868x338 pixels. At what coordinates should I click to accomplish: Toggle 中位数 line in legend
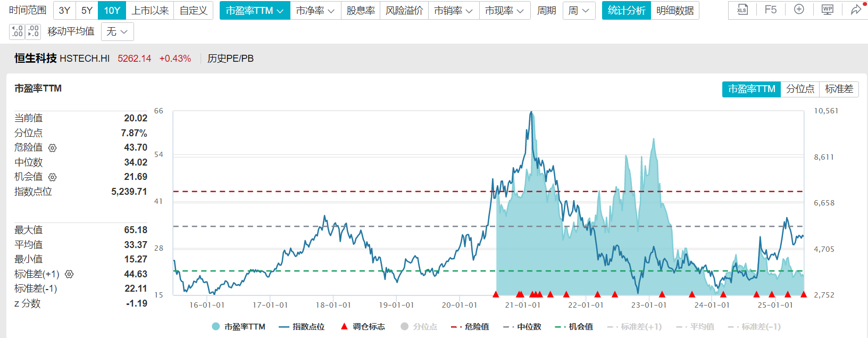click(522, 327)
